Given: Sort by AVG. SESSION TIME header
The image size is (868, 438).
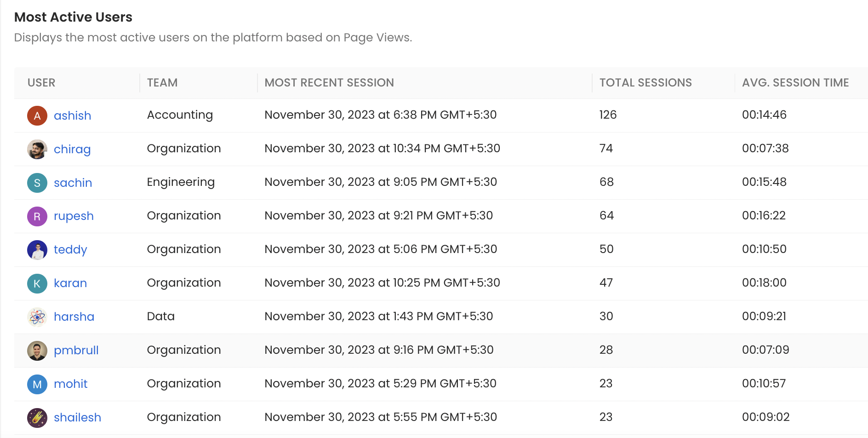Looking at the screenshot, I should click(796, 83).
